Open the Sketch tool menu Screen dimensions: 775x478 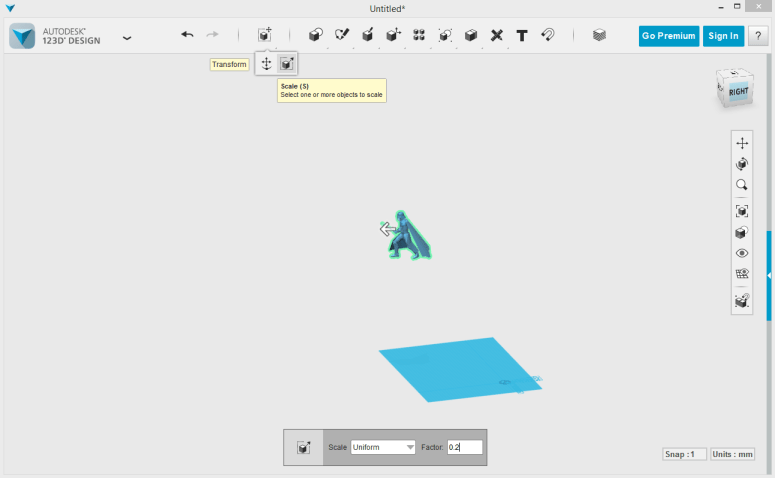pyautogui.click(x=341, y=35)
